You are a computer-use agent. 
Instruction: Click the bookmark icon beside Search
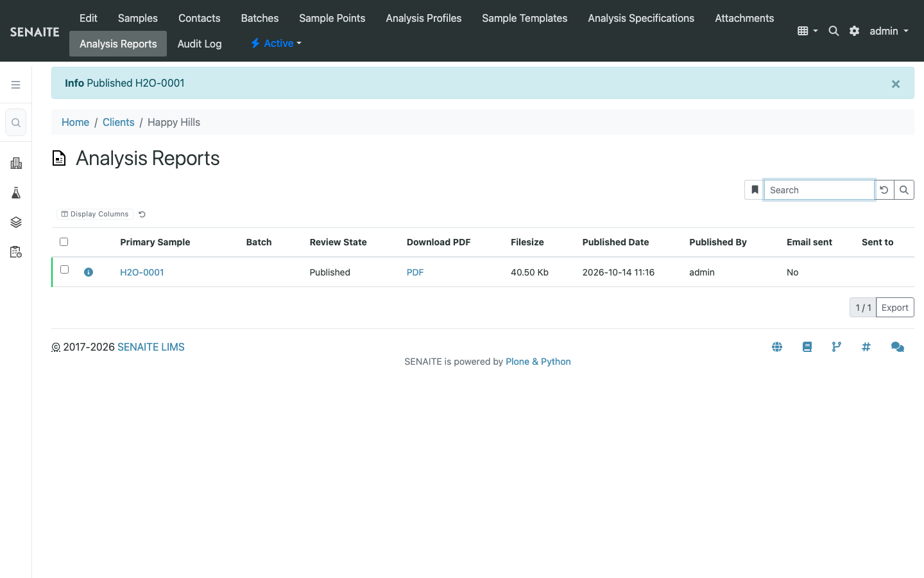coord(755,190)
